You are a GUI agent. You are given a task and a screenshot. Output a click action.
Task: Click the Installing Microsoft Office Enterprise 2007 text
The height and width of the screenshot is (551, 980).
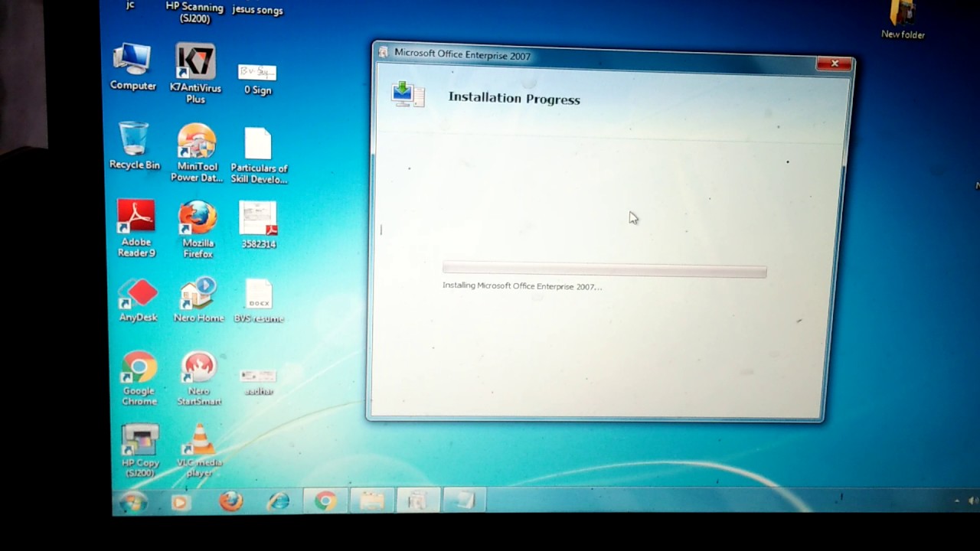coord(522,286)
